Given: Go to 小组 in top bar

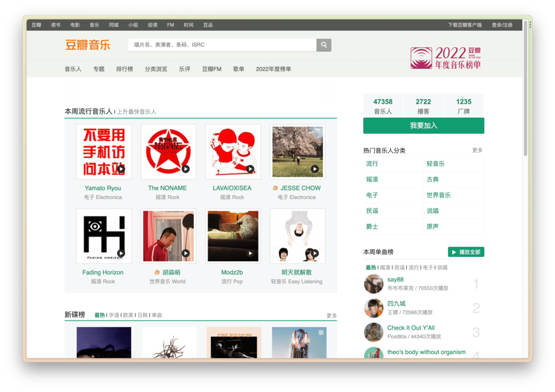Looking at the screenshot, I should pos(133,24).
